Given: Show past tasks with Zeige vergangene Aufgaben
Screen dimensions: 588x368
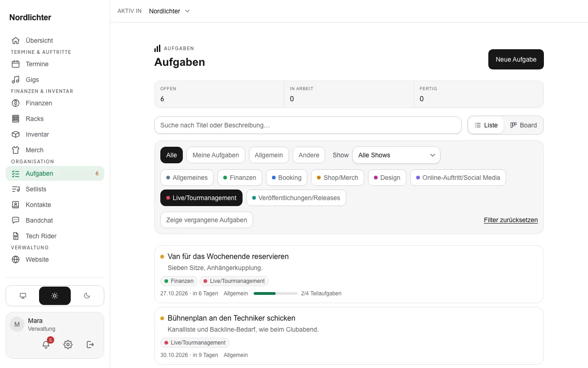Looking at the screenshot, I should pos(207,220).
